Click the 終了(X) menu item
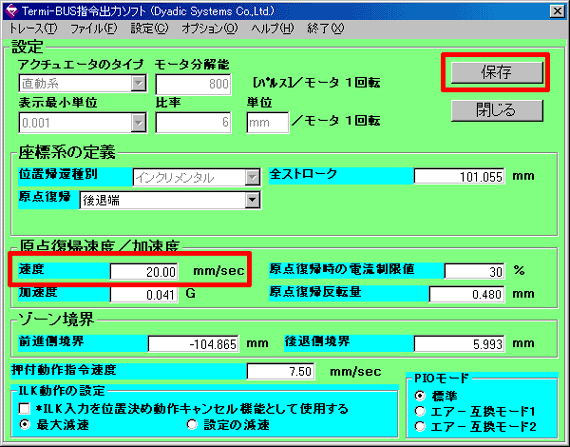Image resolution: width=570 pixels, height=447 pixels. pyautogui.click(x=325, y=28)
